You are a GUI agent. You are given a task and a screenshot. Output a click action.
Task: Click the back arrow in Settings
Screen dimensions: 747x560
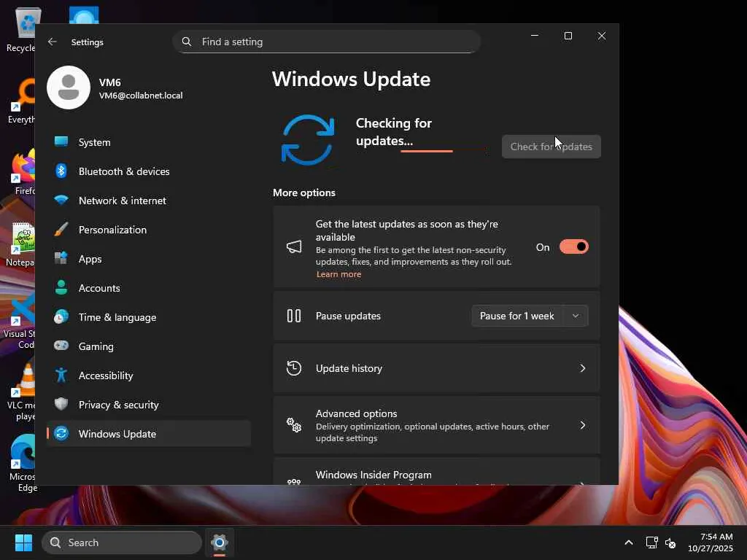coord(53,42)
